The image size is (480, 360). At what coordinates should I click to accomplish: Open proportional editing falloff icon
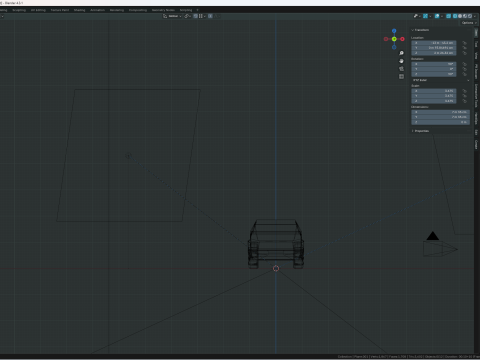tap(217, 16)
